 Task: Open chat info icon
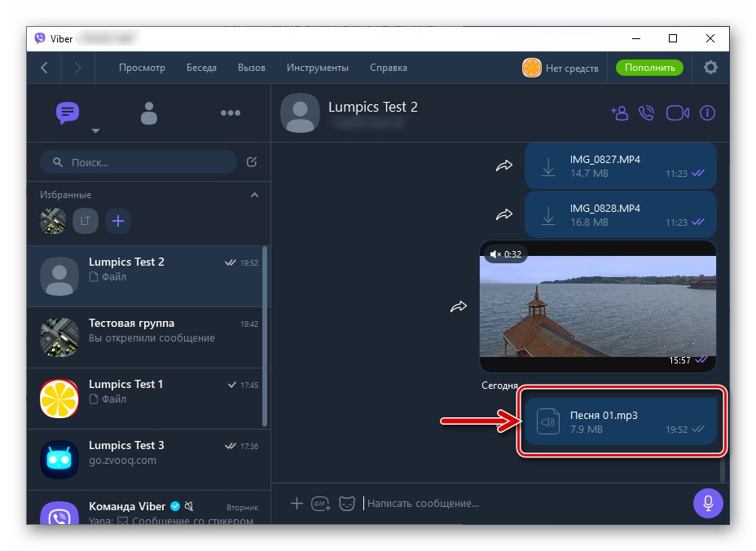(707, 113)
